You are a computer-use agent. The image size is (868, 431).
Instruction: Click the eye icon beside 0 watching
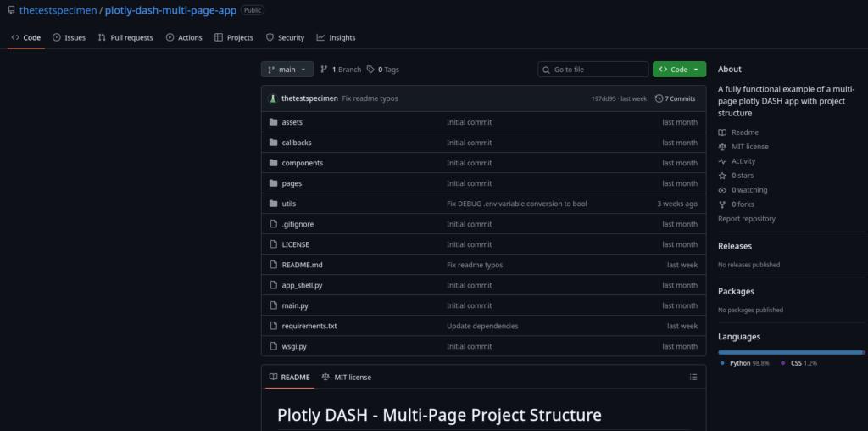click(722, 190)
